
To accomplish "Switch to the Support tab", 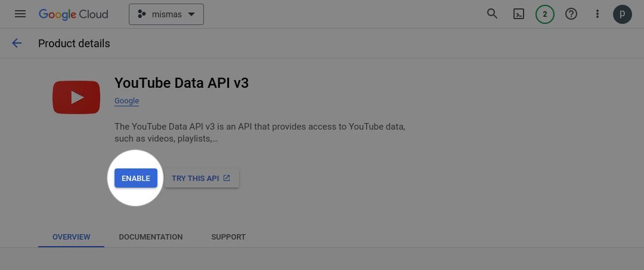I will [x=228, y=237].
